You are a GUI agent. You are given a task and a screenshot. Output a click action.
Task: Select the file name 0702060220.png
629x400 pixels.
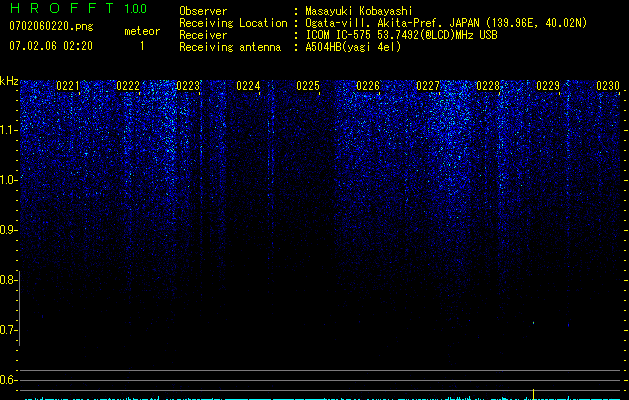(51, 26)
